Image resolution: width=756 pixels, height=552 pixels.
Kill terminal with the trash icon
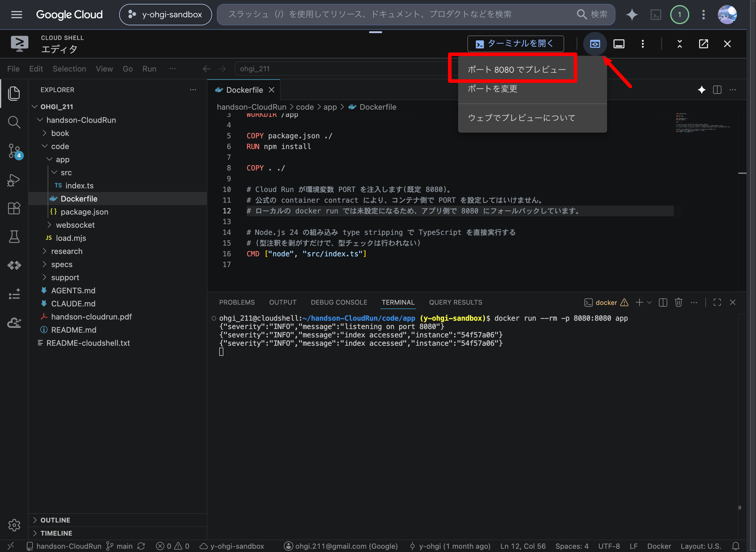click(678, 303)
